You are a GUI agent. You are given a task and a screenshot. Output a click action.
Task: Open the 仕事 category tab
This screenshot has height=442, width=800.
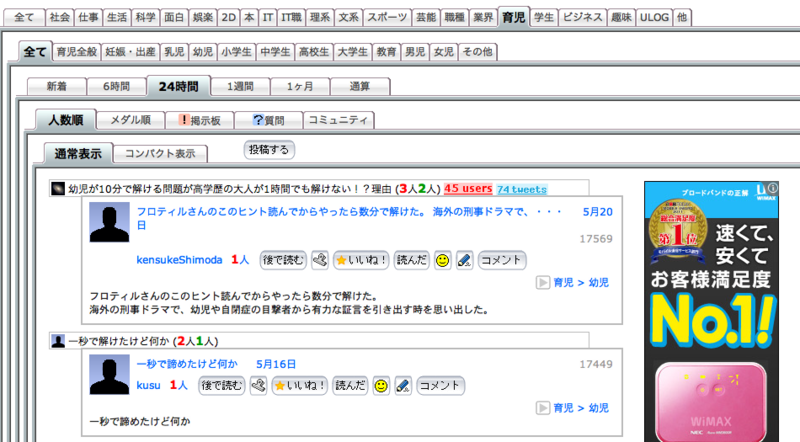pos(88,17)
